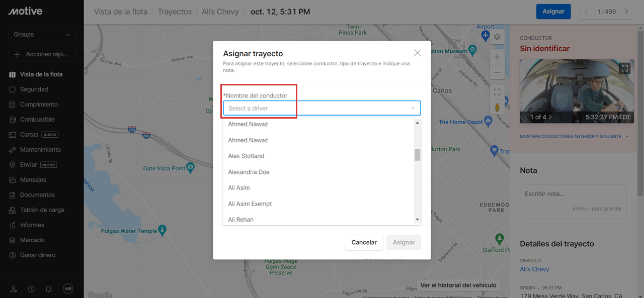Show previous dashcam image arrow
This screenshot has height=298, width=644.
tap(526, 117)
